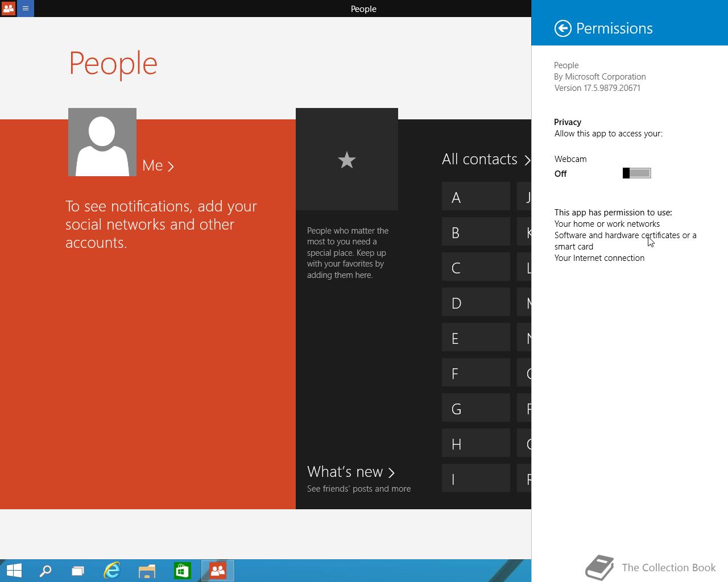The image size is (728, 582).
Task: Open File Explorer from taskbar
Action: pos(147,570)
